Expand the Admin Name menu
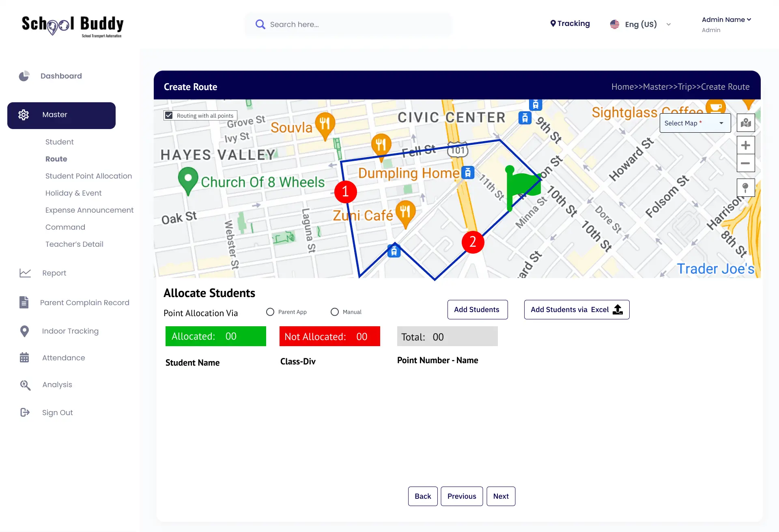The image size is (779, 532). 726,19
